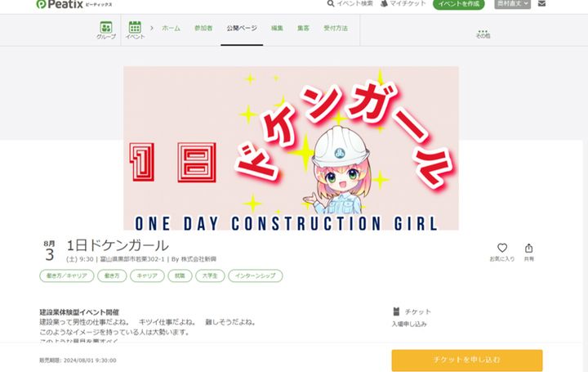Viewport: 588px width, 372px height.
Task: Switch to the 参加者 tab
Action: 203,28
